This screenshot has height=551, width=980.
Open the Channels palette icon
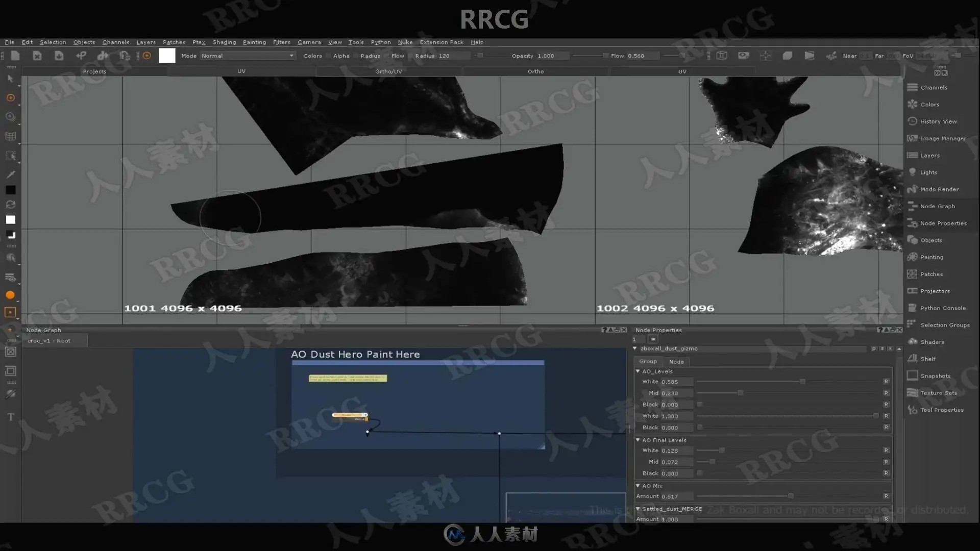click(912, 87)
